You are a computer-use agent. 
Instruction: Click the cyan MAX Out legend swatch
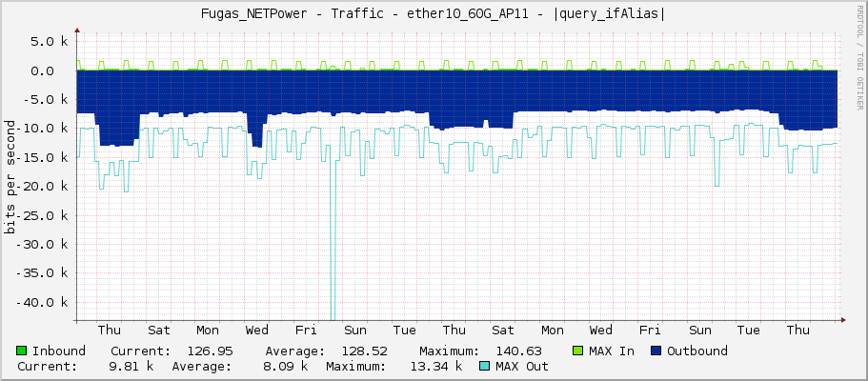[x=486, y=366]
